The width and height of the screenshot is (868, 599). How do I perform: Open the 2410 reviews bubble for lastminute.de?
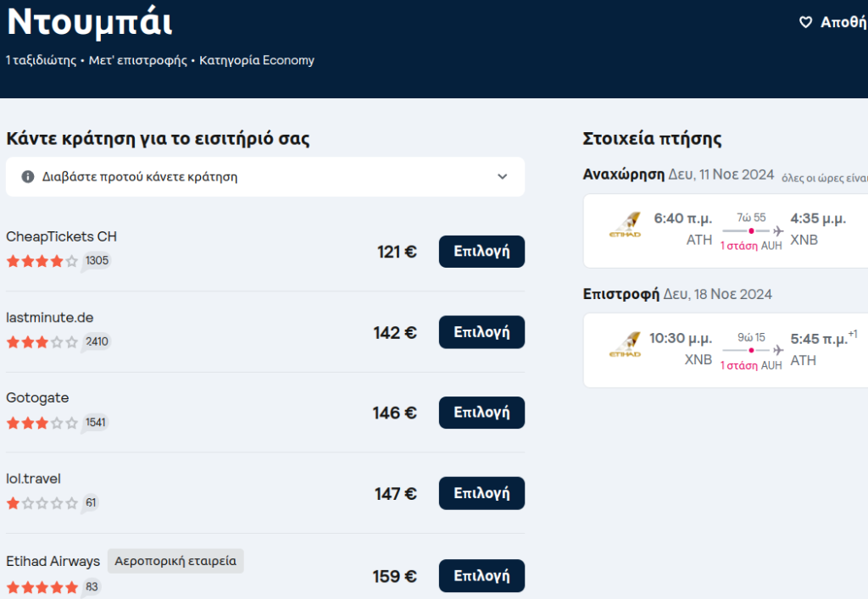(97, 341)
